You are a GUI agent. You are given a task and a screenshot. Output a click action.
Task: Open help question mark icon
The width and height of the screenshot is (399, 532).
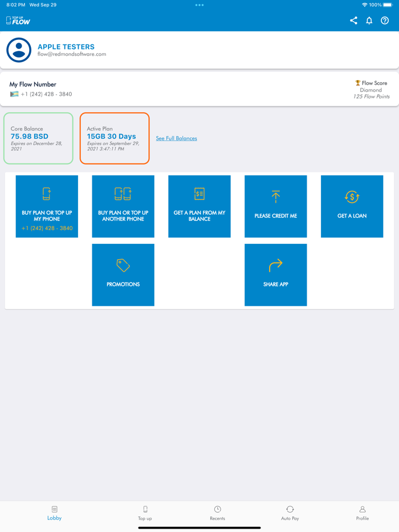pyautogui.click(x=385, y=21)
